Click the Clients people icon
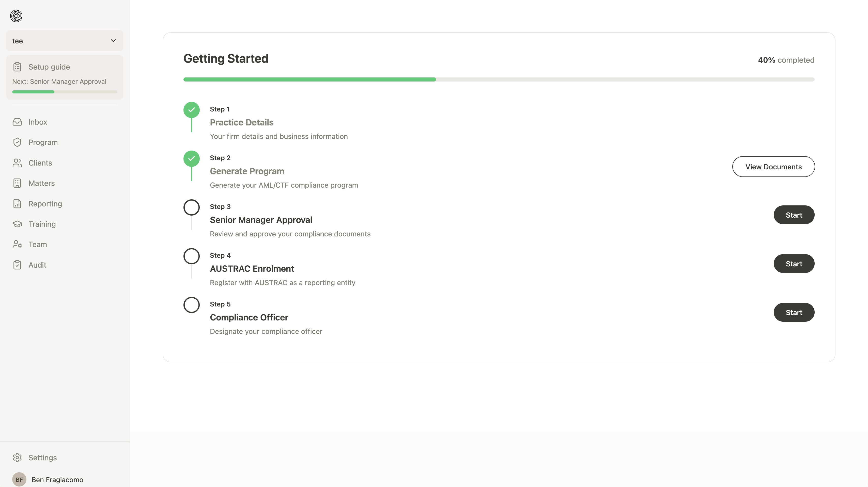Image resolution: width=868 pixels, height=487 pixels. pyautogui.click(x=18, y=163)
